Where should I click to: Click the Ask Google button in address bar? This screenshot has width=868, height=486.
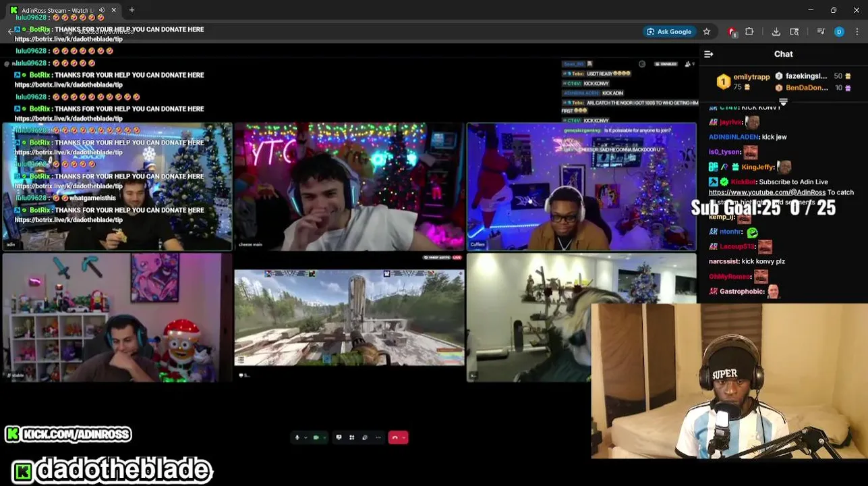(669, 32)
